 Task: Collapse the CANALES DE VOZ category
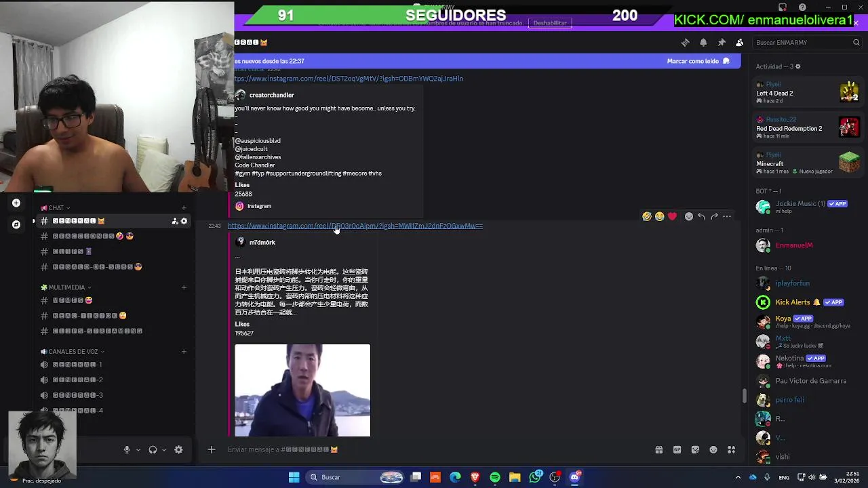pos(73,352)
